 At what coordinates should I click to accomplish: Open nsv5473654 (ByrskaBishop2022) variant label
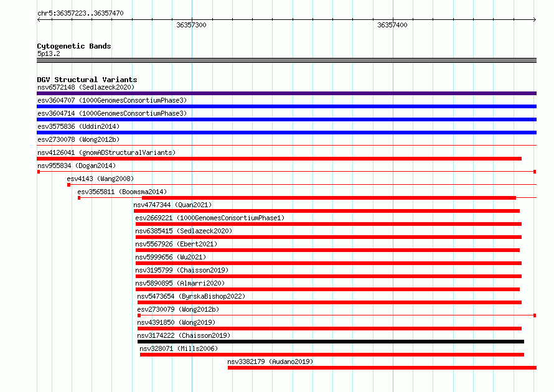191,296
